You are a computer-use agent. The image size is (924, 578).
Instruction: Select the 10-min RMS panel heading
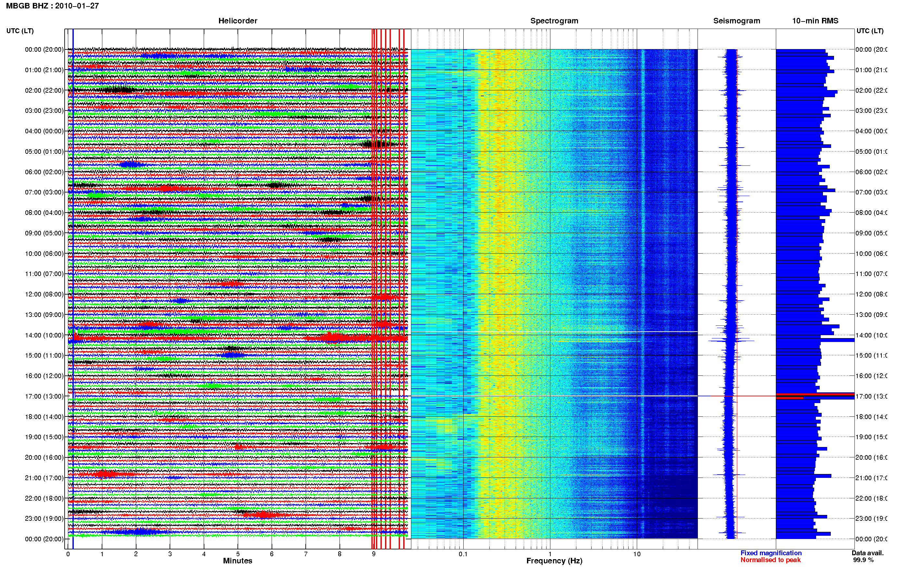(815, 21)
